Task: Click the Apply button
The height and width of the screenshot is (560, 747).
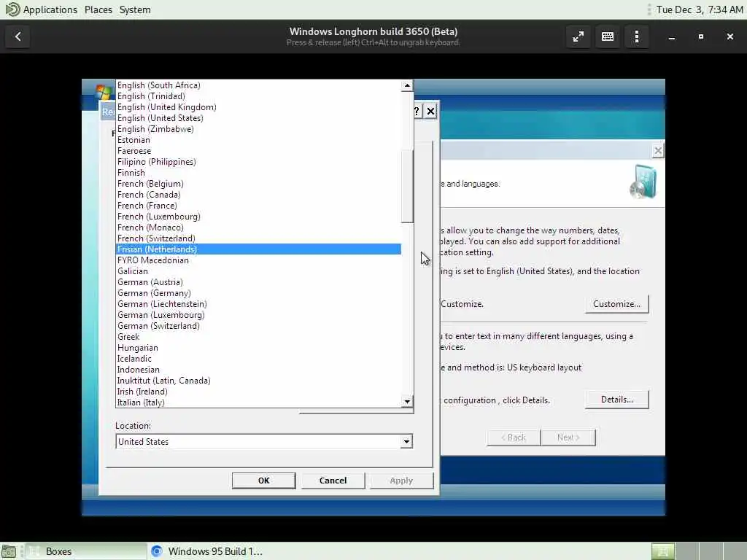Action: coord(401,481)
